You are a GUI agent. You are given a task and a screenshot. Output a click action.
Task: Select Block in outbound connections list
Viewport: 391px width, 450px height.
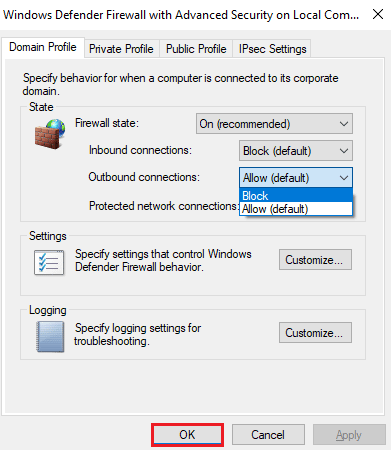pos(296,196)
